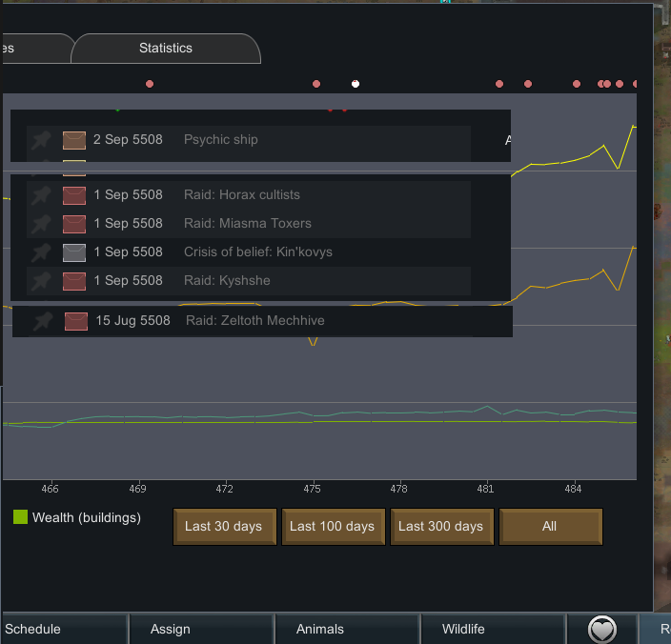This screenshot has height=644, width=671.
Task: Select the red event marker above day 484
Action: pos(577,84)
